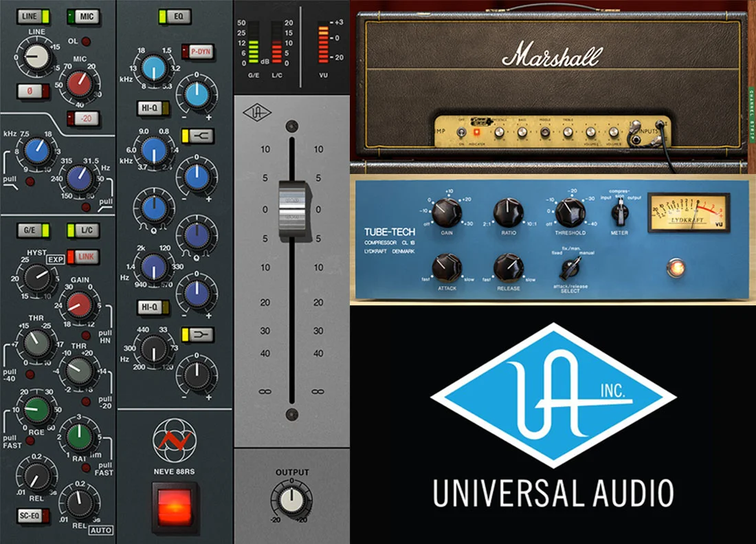Image resolution: width=756 pixels, height=544 pixels.
Task: Engage the -20 pad button
Action: (83, 118)
